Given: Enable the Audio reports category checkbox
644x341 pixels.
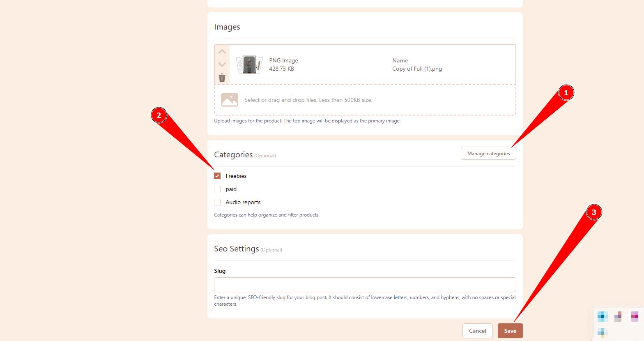Looking at the screenshot, I should point(217,202).
